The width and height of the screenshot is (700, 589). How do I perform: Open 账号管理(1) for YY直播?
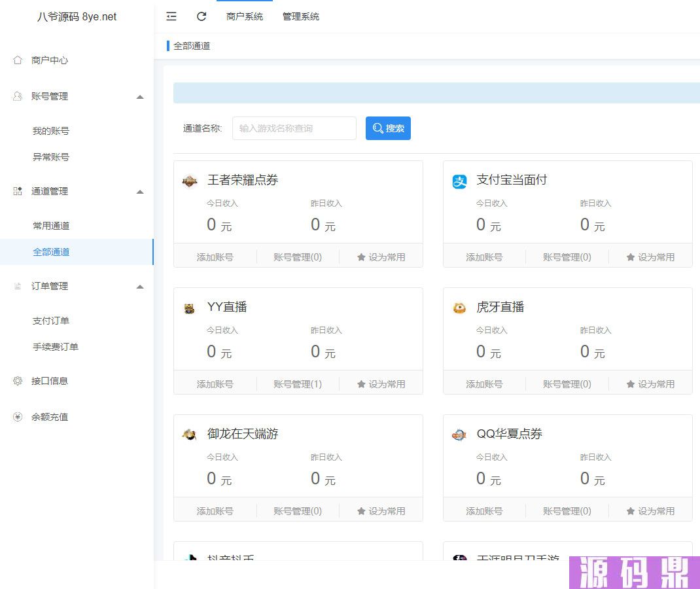point(298,384)
